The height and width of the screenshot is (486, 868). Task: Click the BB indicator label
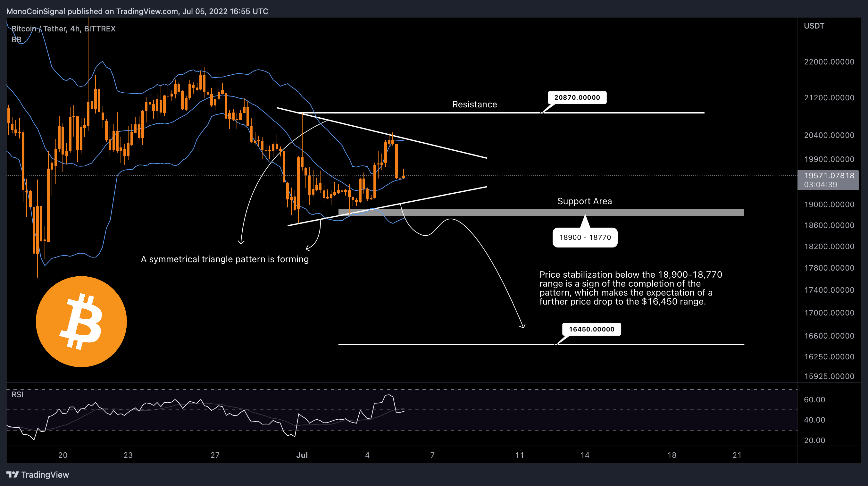17,40
